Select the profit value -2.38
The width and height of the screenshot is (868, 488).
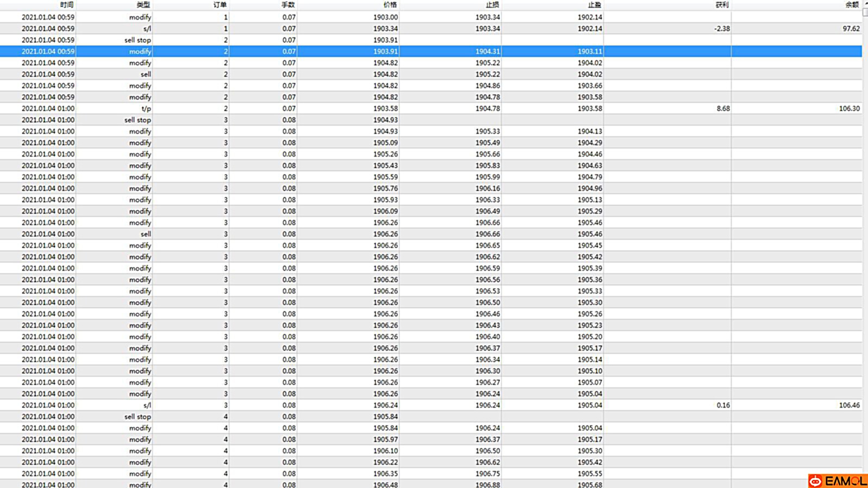tap(722, 29)
